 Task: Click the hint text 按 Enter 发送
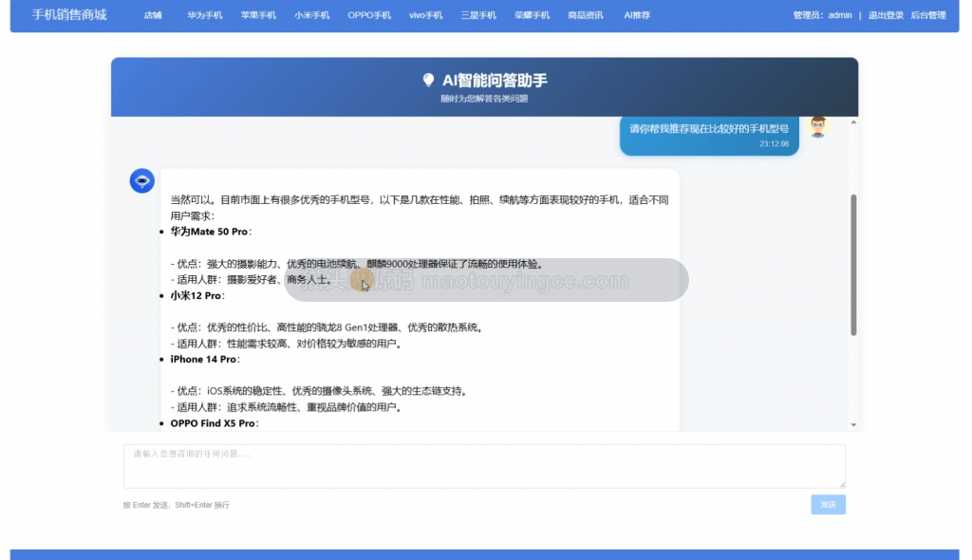click(176, 505)
